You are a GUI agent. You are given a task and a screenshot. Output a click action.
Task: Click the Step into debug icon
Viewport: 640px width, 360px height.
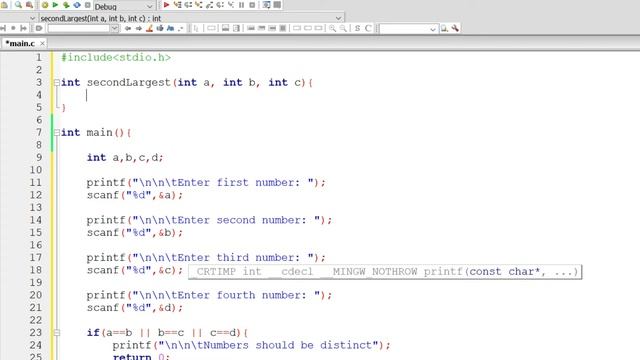tap(199, 5)
